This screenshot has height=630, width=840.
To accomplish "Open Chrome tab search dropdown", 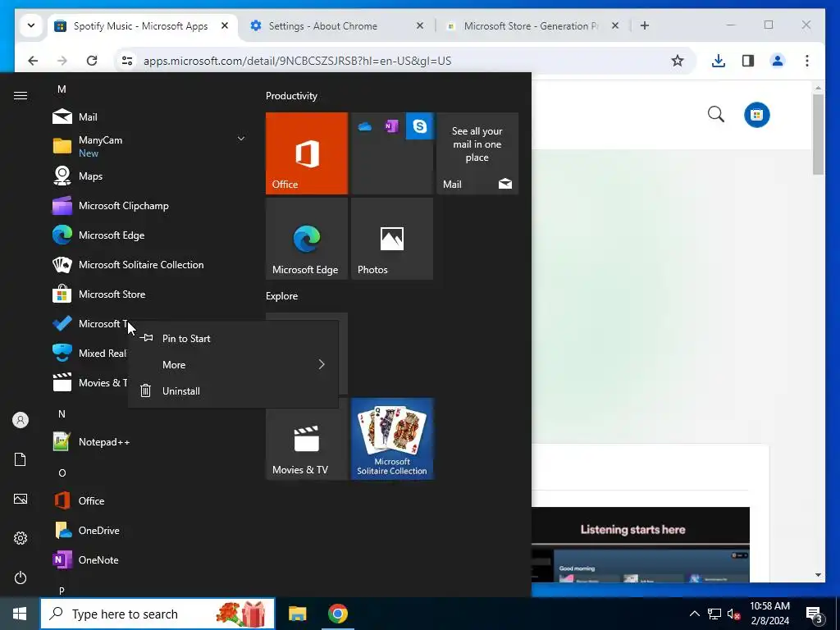I will [31, 25].
